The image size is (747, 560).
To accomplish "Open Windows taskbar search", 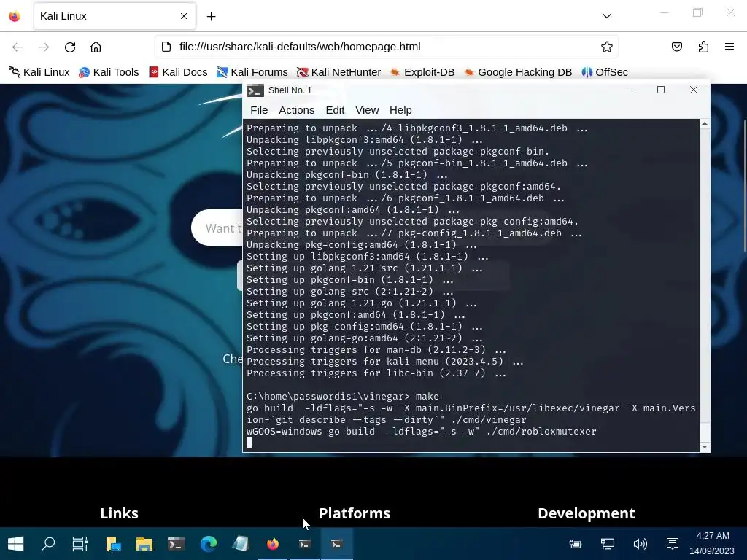I will coord(48,544).
